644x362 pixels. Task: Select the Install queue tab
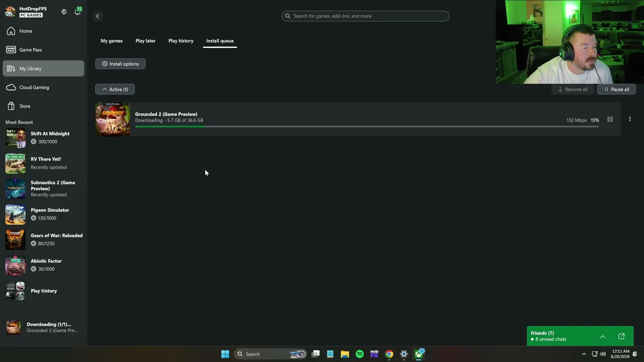(x=220, y=41)
